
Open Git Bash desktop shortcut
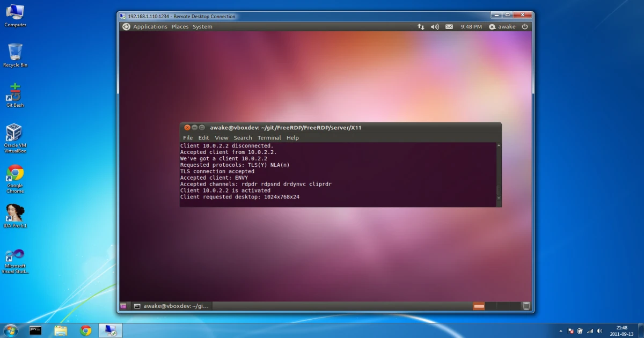pyautogui.click(x=15, y=95)
